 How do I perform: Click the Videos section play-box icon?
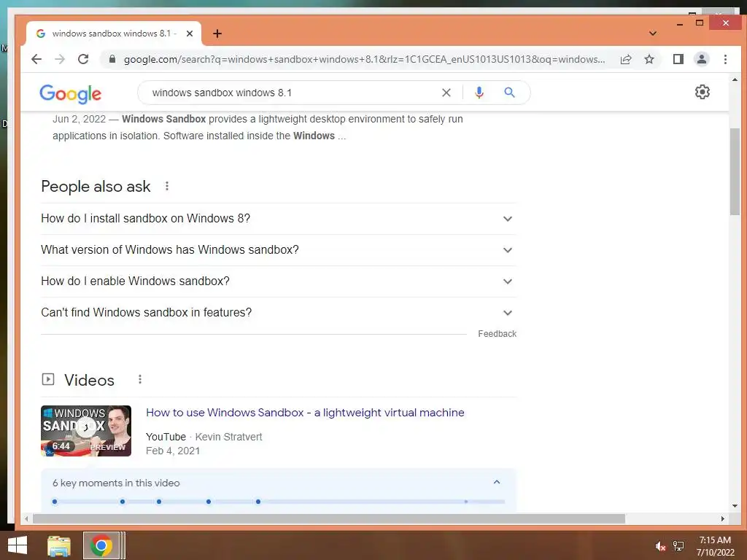(48, 379)
